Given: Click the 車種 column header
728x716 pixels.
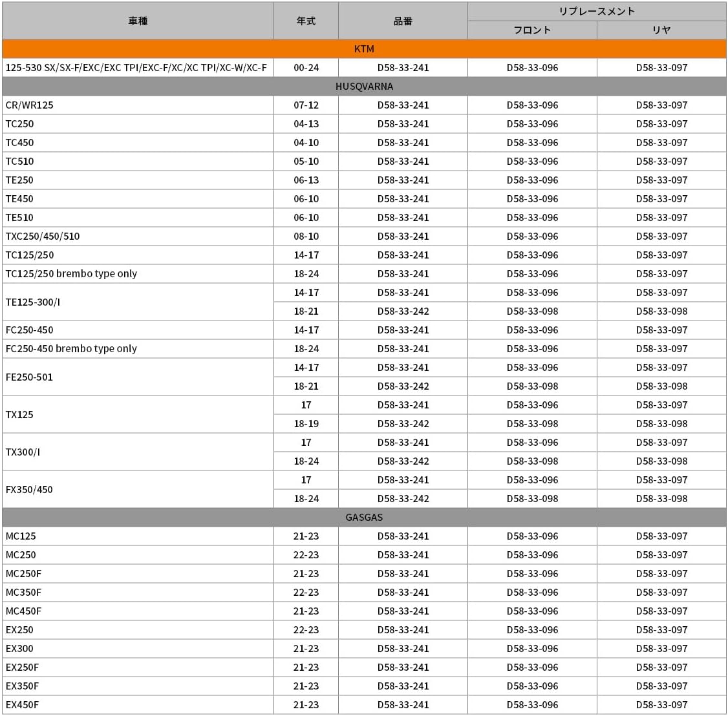Looking at the screenshot, I should [x=138, y=21].
